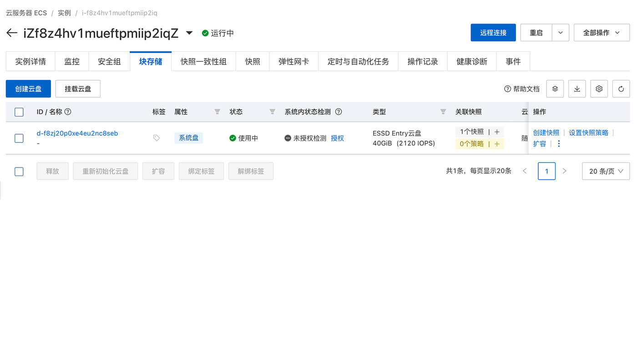
Task: Click the help icon beside ID / 名称
Action: click(68, 111)
